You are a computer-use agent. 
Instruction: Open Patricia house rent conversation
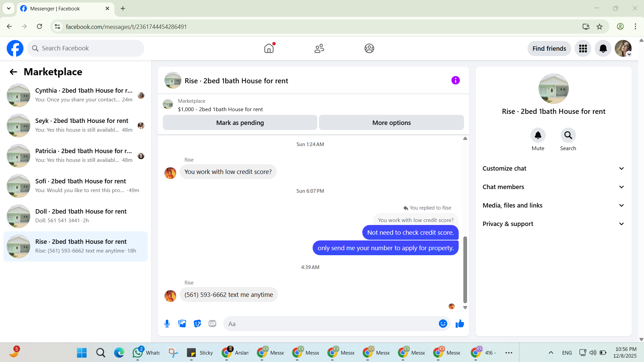pyautogui.click(x=76, y=156)
